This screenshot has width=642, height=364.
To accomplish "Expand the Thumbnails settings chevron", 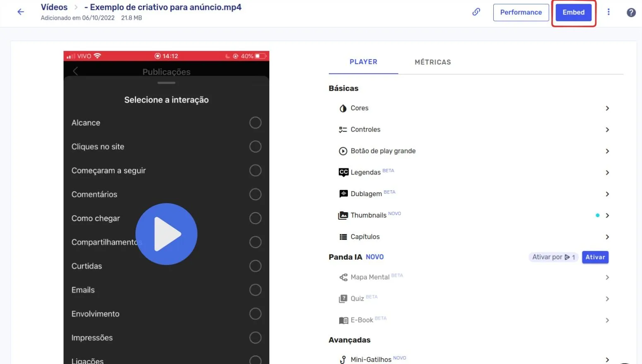I will click(x=607, y=216).
